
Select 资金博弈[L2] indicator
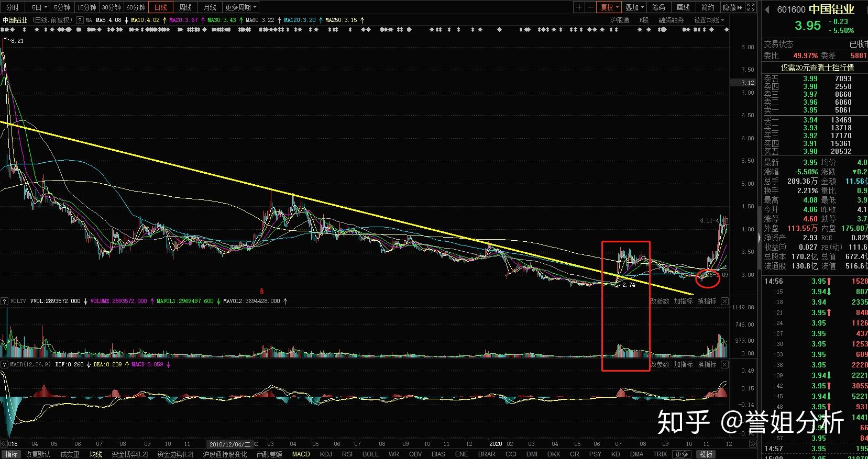coord(130,454)
